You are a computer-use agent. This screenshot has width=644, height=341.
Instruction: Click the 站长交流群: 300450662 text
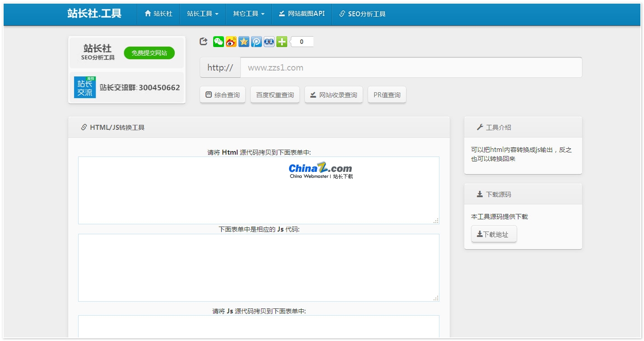(140, 88)
